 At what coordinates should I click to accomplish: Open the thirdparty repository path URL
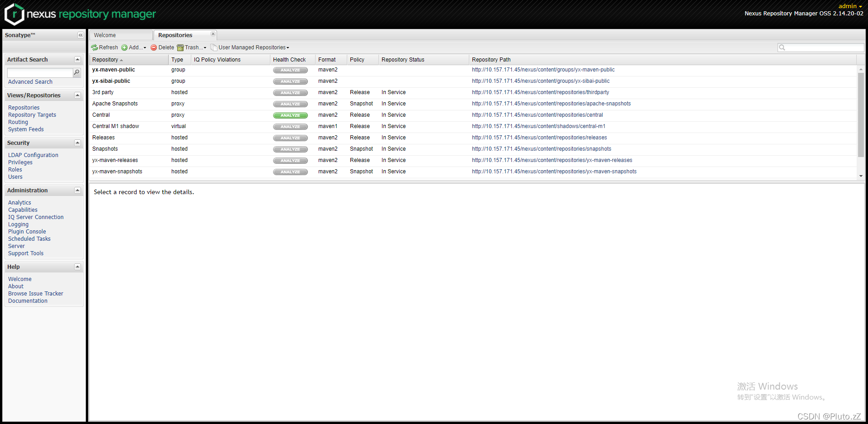pyautogui.click(x=541, y=93)
